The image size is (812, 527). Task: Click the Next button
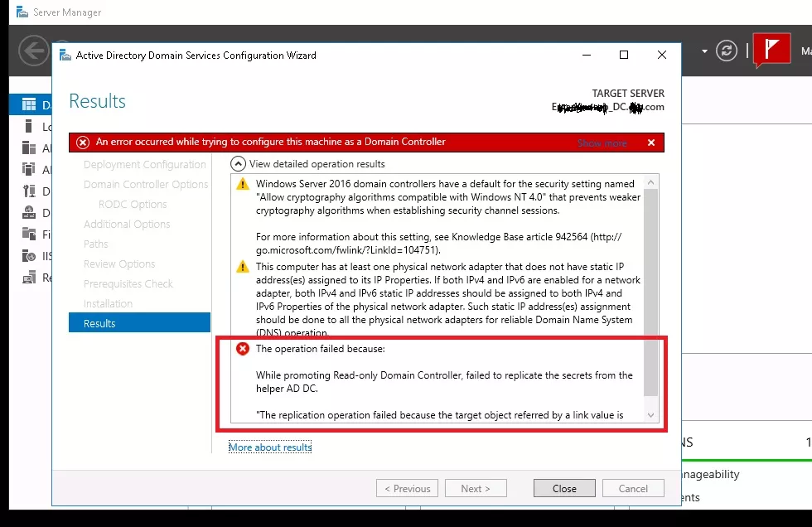476,488
